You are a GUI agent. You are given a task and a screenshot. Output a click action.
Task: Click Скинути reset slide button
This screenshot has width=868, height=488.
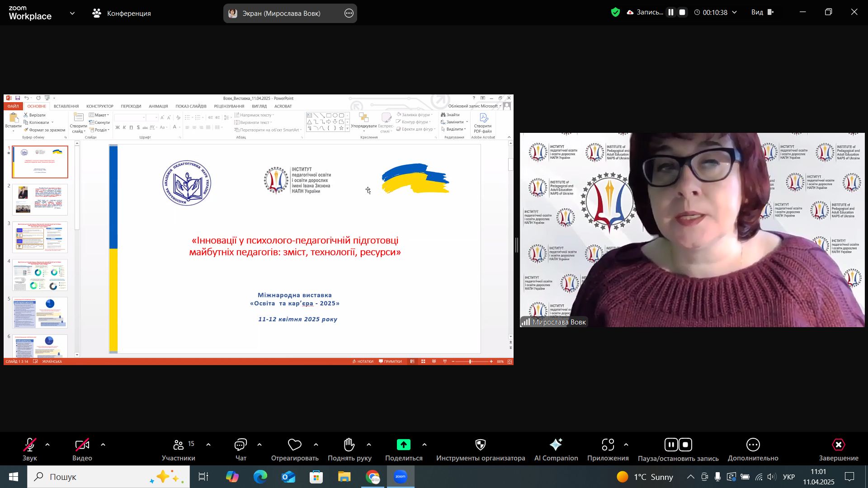click(x=99, y=122)
